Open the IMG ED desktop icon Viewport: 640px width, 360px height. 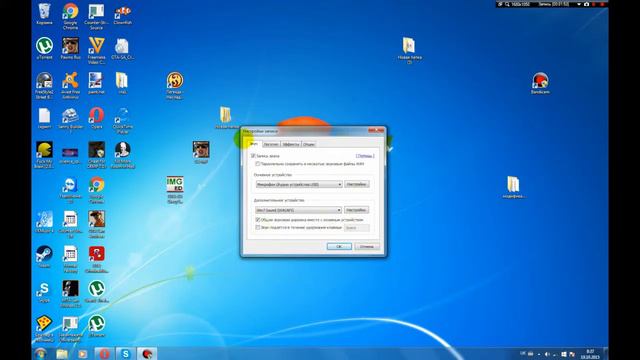(175, 189)
